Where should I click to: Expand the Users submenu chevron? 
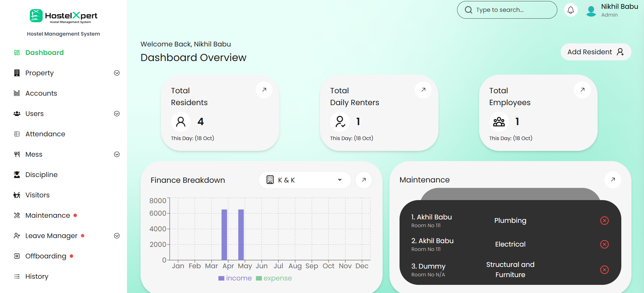click(117, 114)
